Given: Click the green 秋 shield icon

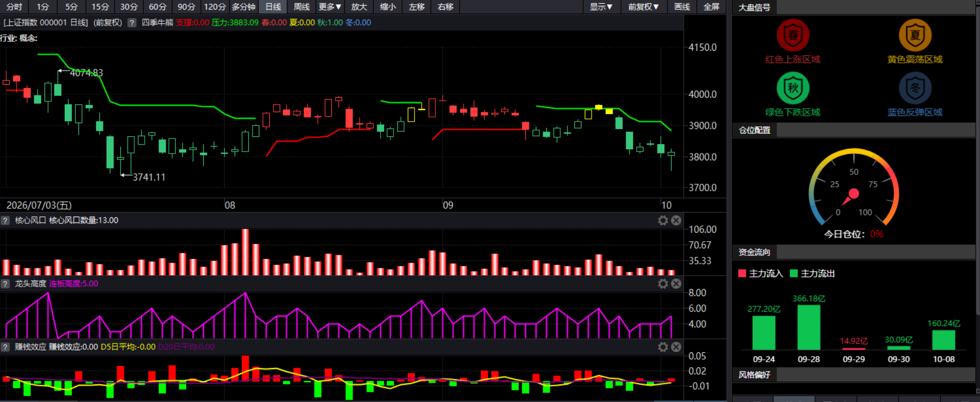Looking at the screenshot, I should tap(793, 88).
